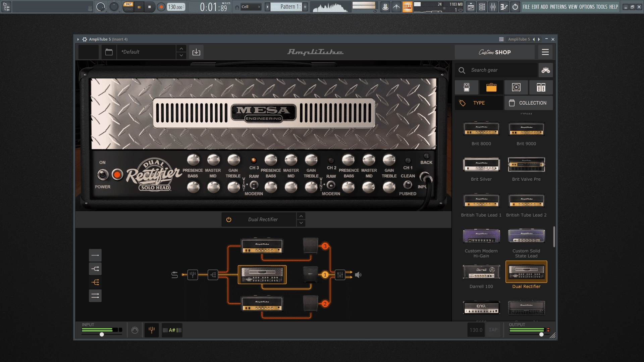Open the AmpliTube preset folder browser
This screenshot has width=644, height=362.
(x=109, y=52)
